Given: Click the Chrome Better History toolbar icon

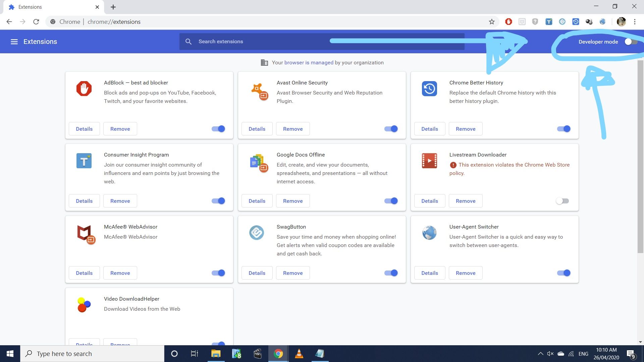Looking at the screenshot, I should click(x=576, y=22).
